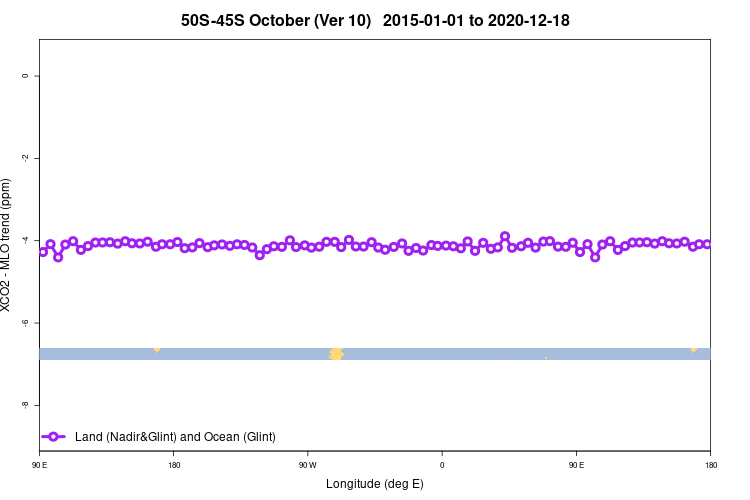Click the small yellow patch near 180 on strip
The image size is (750, 500).
(156, 350)
